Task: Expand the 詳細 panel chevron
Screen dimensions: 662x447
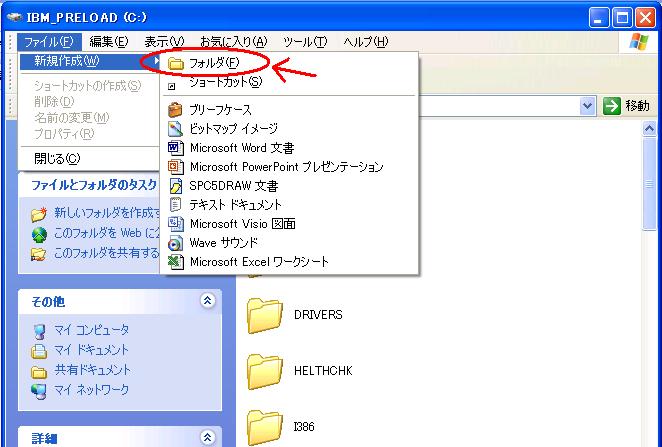Action: click(x=207, y=438)
